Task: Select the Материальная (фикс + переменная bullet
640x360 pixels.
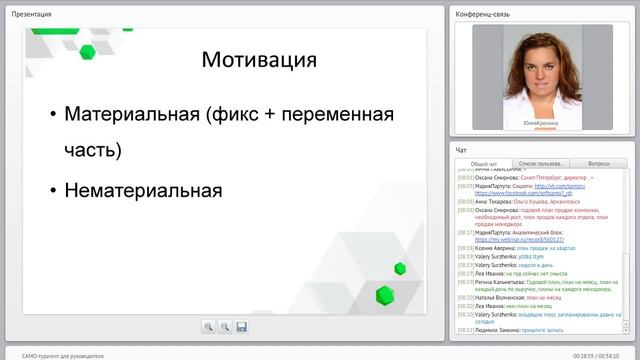Action: point(229,114)
